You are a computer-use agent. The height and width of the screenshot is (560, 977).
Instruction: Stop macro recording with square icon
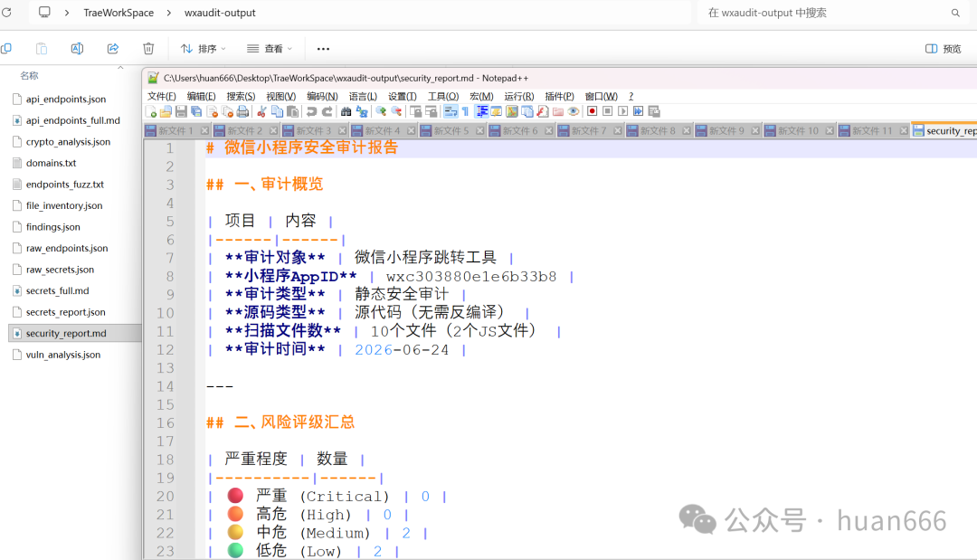click(x=608, y=111)
